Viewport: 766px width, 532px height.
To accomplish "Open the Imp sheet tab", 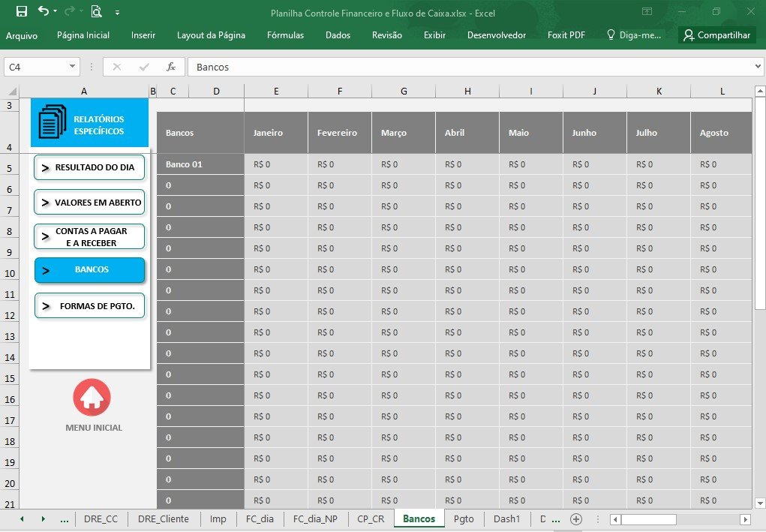I will coord(218,518).
